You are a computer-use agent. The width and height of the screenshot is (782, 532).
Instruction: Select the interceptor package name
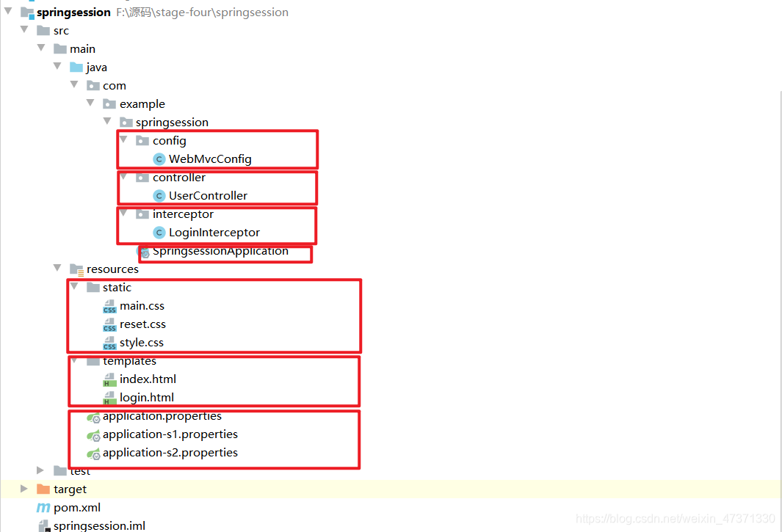(x=183, y=214)
